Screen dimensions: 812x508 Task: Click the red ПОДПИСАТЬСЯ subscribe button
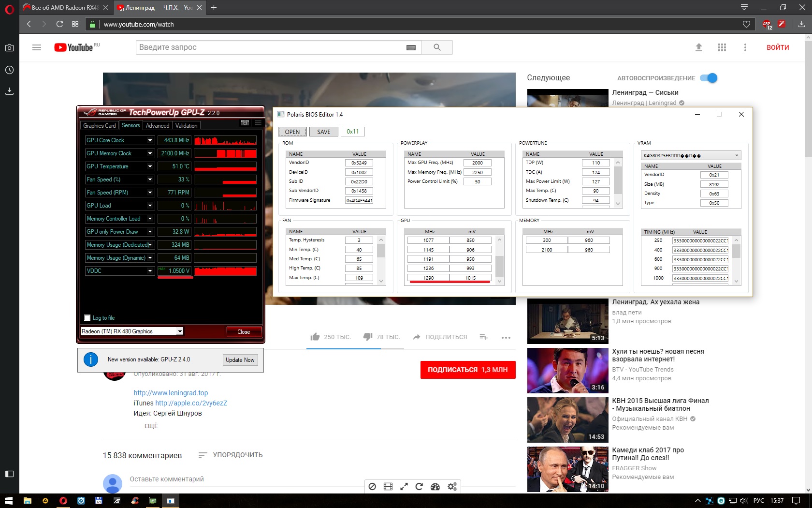click(x=468, y=370)
